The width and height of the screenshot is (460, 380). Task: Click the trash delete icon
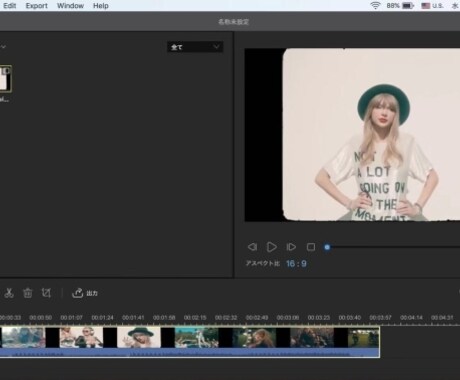point(28,293)
